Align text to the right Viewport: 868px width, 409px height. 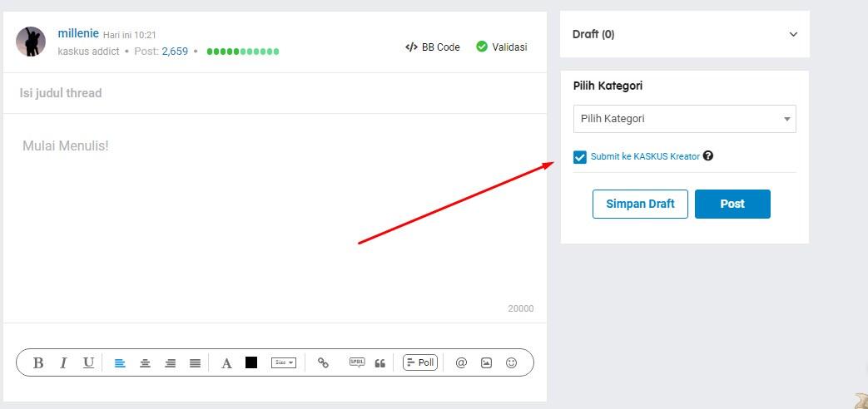point(171,363)
